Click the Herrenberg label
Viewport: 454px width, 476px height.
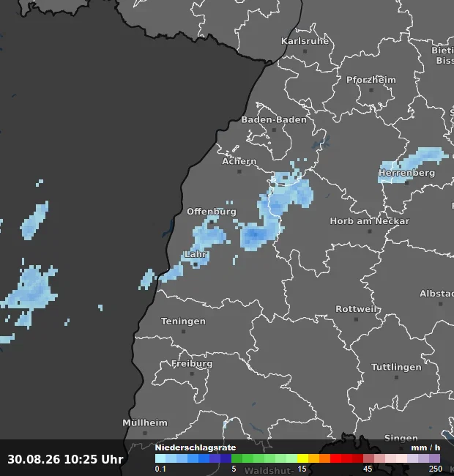[406, 173]
